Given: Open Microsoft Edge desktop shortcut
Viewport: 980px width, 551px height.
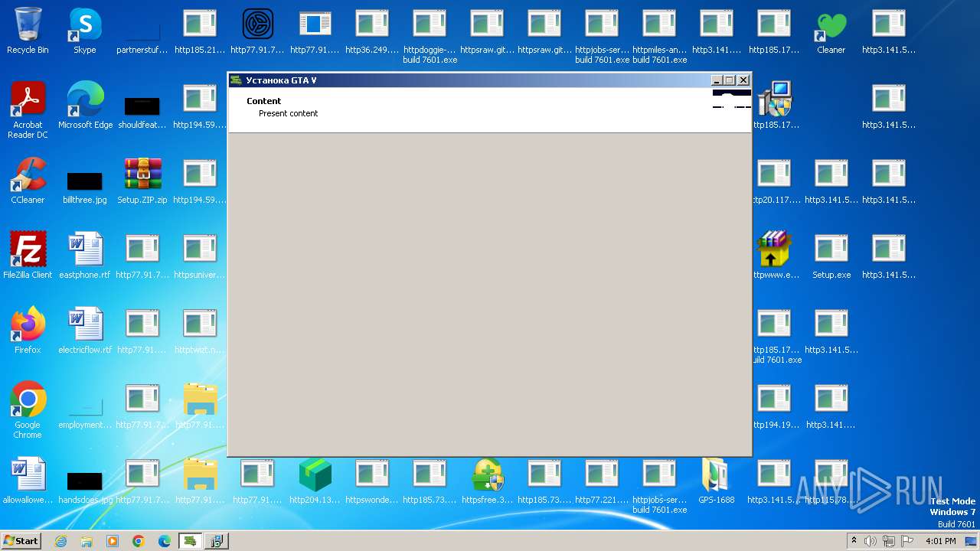Looking at the screenshot, I should point(85,106).
